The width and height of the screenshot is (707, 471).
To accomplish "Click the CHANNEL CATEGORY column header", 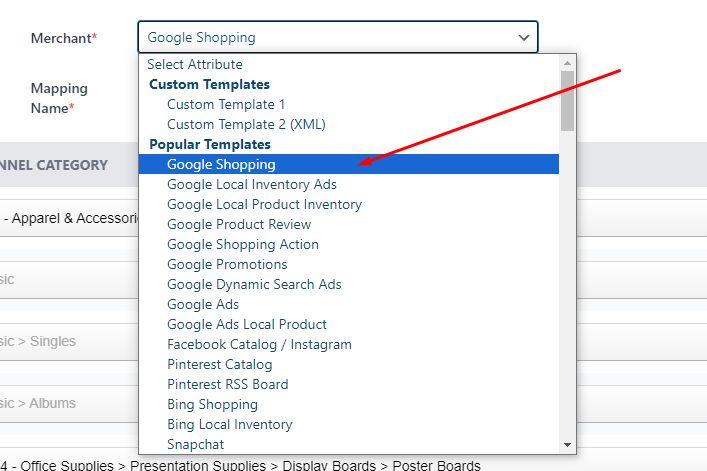I will [54, 165].
